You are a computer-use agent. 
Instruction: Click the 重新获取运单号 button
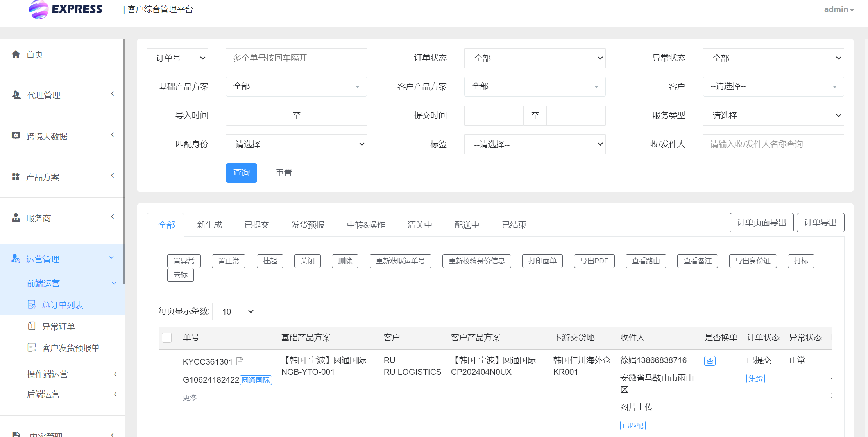coord(401,261)
